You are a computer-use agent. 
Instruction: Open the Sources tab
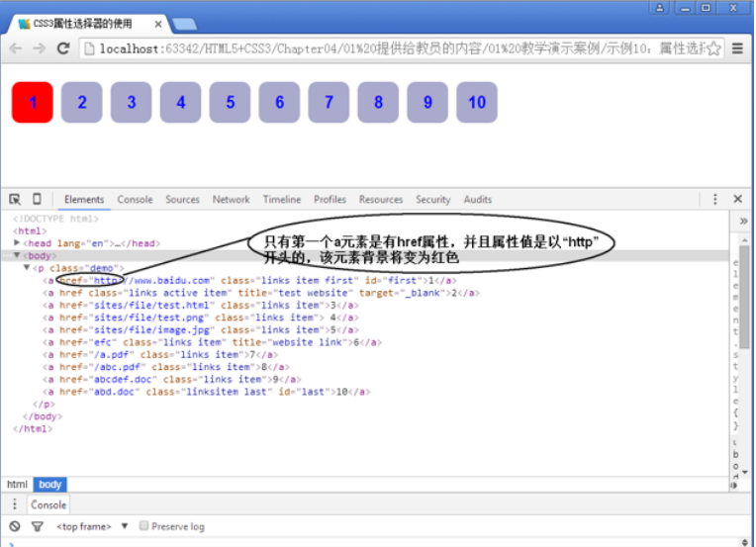point(182,200)
